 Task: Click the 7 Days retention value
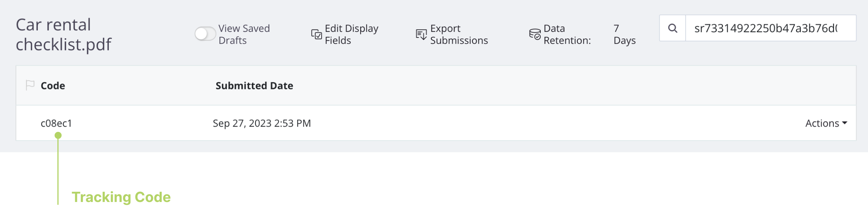pos(624,34)
